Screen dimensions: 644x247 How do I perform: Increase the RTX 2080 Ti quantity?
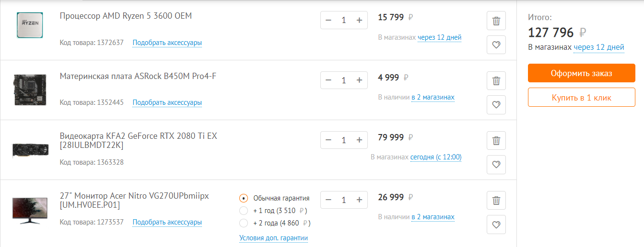point(359,140)
